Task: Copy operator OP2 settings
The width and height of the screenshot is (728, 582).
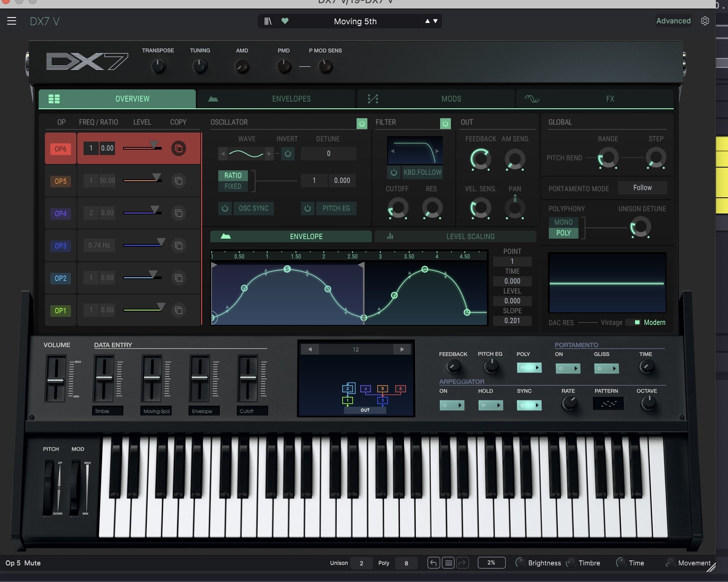Action: pyautogui.click(x=178, y=278)
